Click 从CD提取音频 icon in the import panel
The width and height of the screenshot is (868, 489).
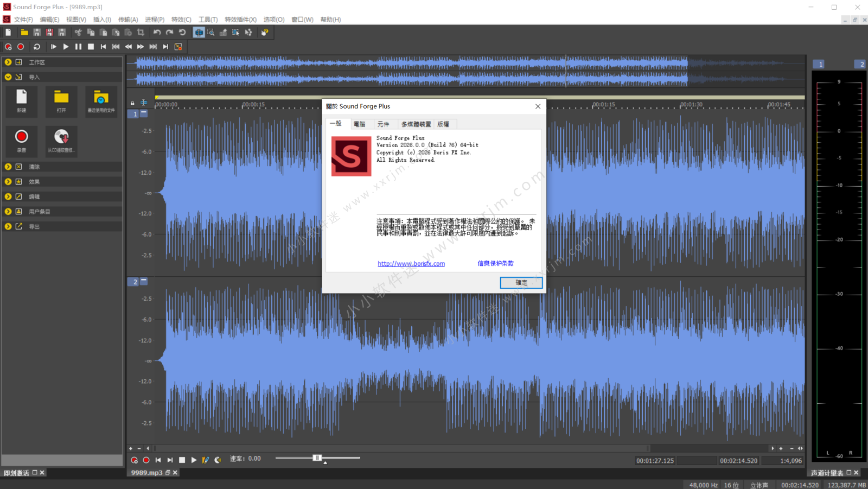click(61, 141)
